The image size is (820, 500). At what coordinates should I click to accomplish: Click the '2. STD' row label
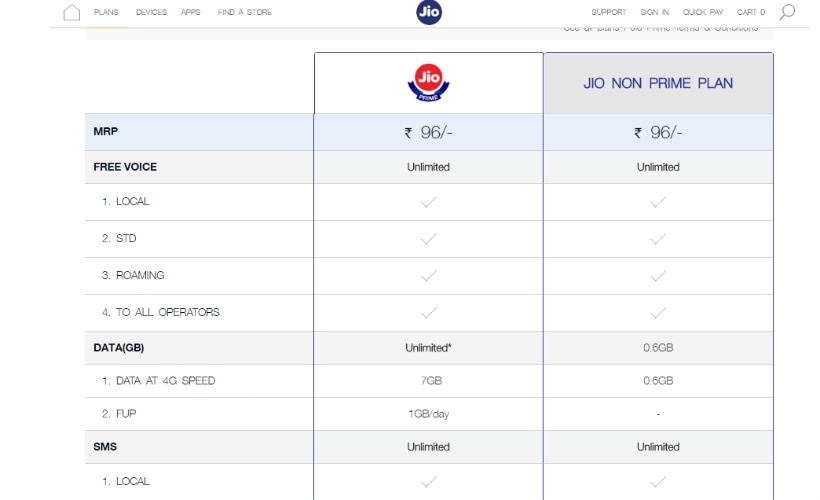coord(119,238)
